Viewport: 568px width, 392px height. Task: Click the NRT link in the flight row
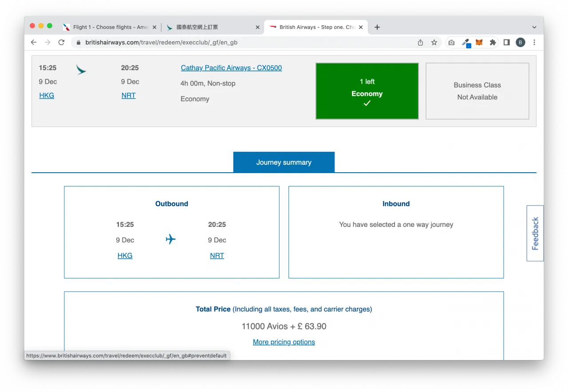tap(129, 95)
